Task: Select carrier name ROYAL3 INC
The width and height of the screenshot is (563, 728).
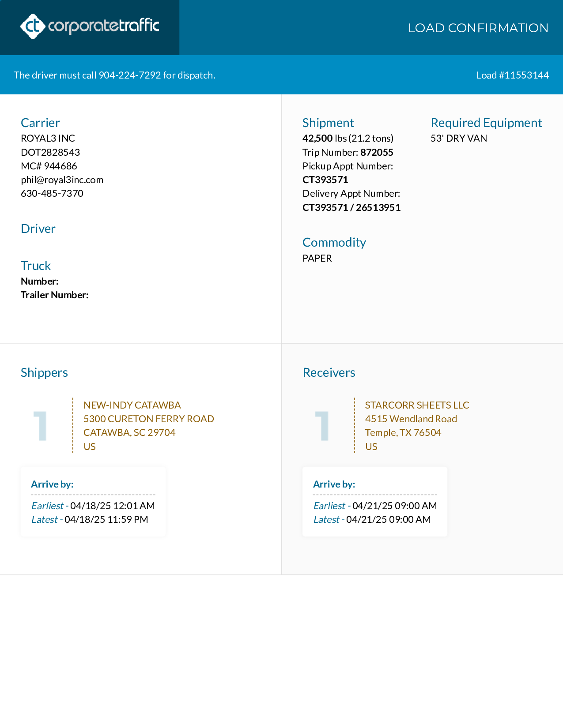Action: 48,138
